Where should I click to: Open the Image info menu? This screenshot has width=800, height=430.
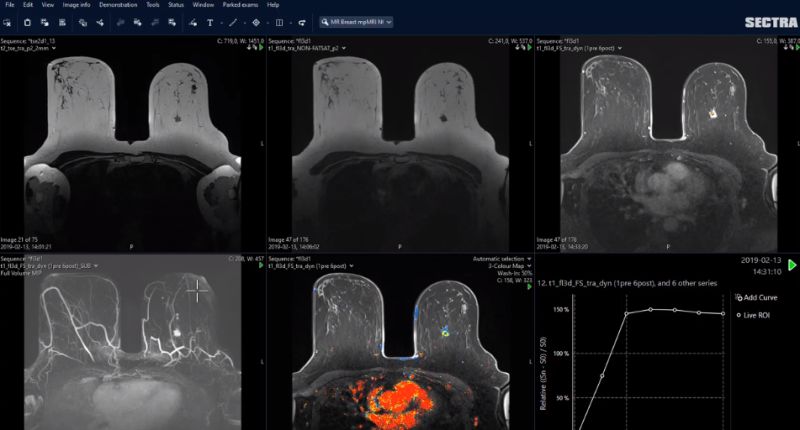[x=77, y=5]
